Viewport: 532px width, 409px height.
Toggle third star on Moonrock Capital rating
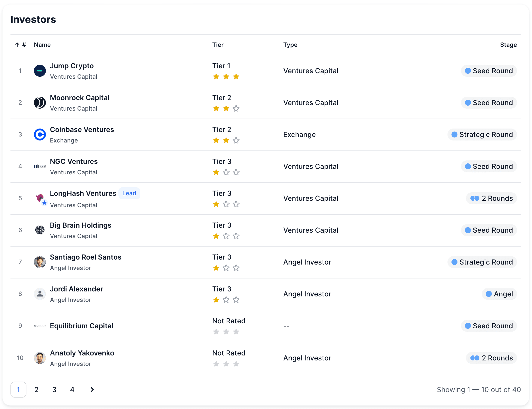(236, 109)
